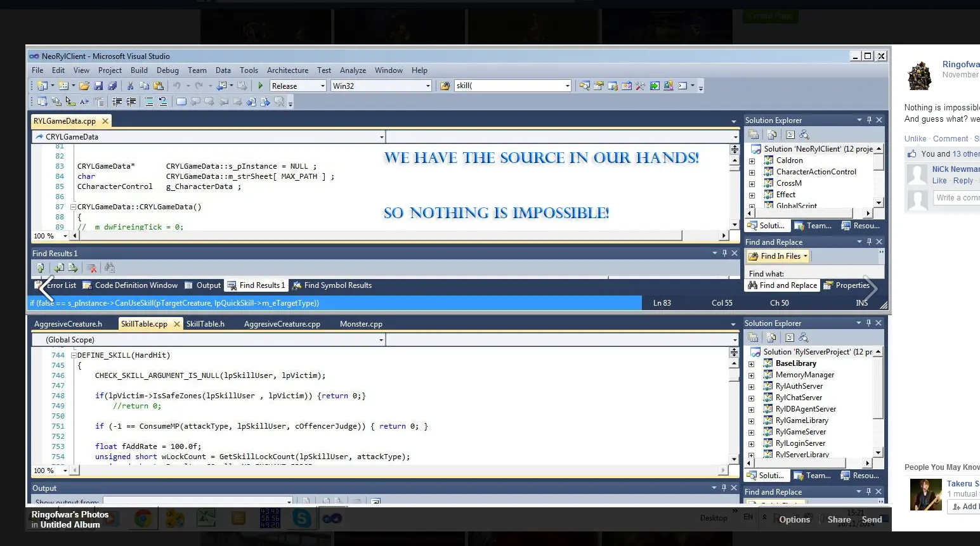The image size is (980, 546).
Task: Toggle auto-hide pin on RylServerProject Solution Explorer
Action: point(868,323)
